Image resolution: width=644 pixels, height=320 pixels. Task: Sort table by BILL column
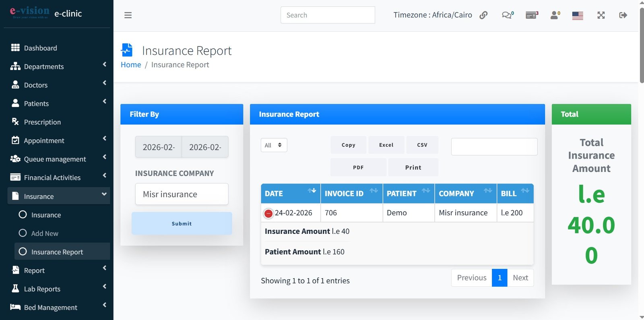click(x=515, y=194)
